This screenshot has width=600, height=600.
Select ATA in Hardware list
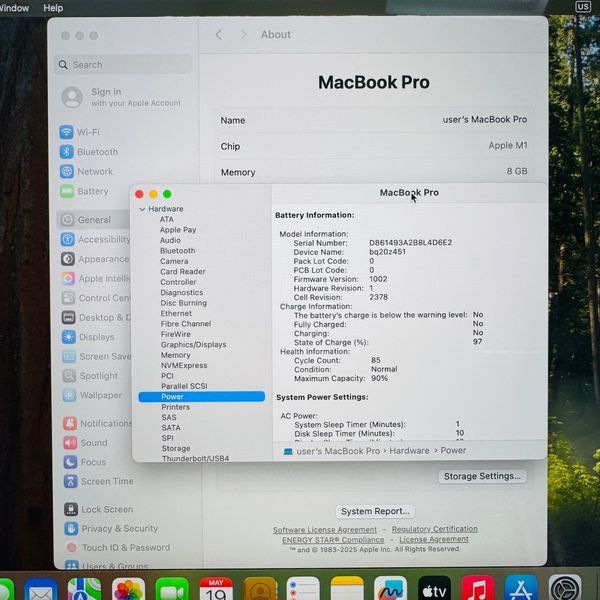[x=166, y=219]
